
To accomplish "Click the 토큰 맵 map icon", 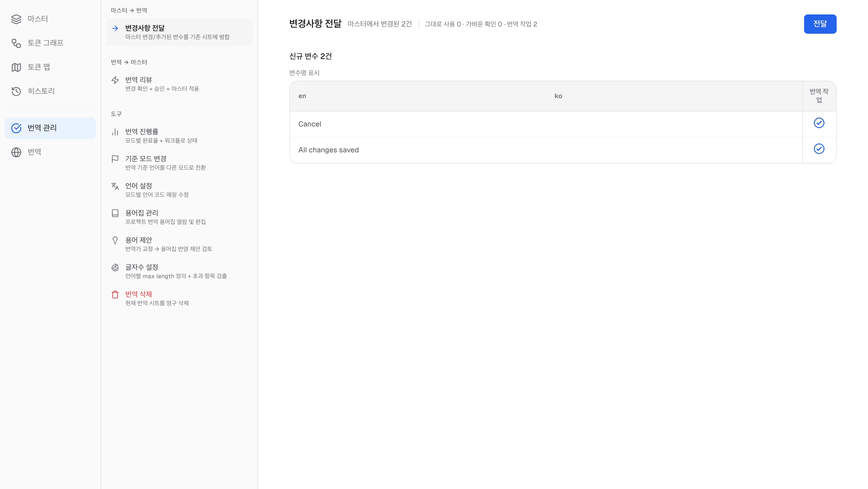I will pos(16,67).
